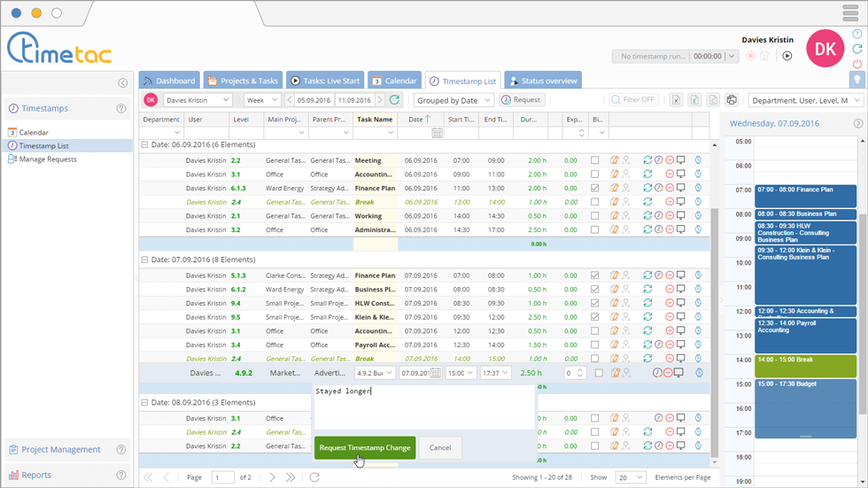Click the printer icon in toolbar
The height and width of the screenshot is (488, 868).
[x=731, y=100]
